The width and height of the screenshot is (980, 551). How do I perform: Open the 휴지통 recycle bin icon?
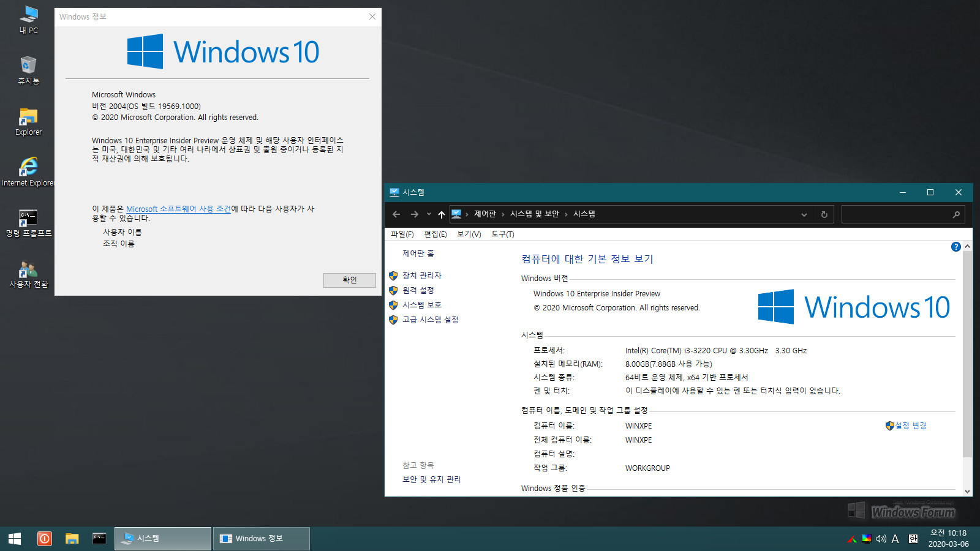point(28,71)
